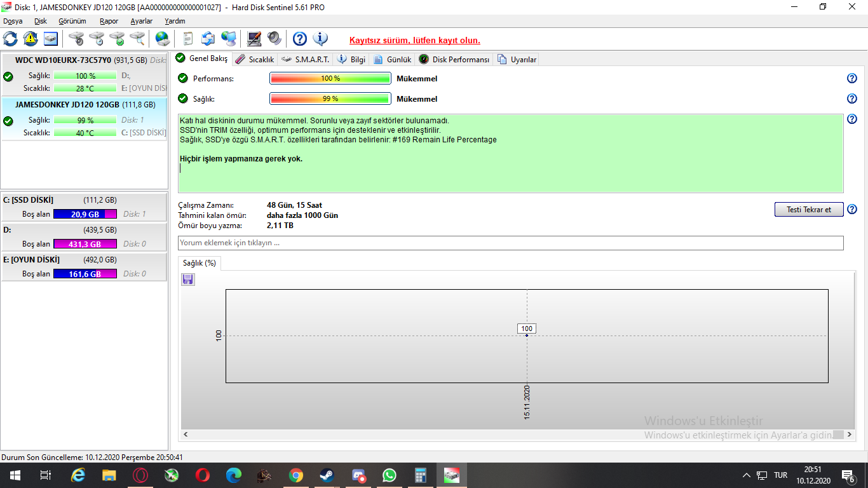Click the Performans 100 % bar
Viewport: 868px width, 488px height.
pos(330,78)
